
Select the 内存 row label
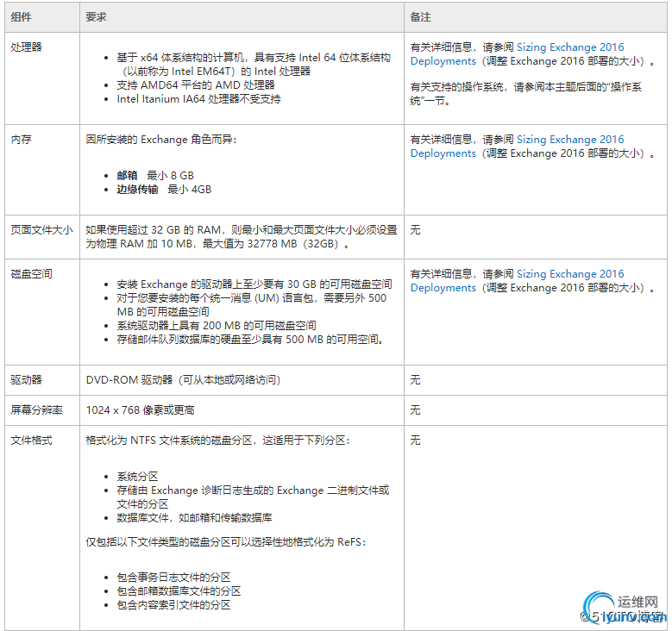point(21,140)
